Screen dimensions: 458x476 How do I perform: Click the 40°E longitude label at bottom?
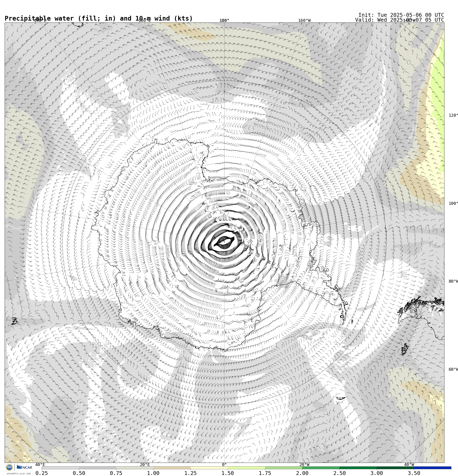[x=40, y=465]
